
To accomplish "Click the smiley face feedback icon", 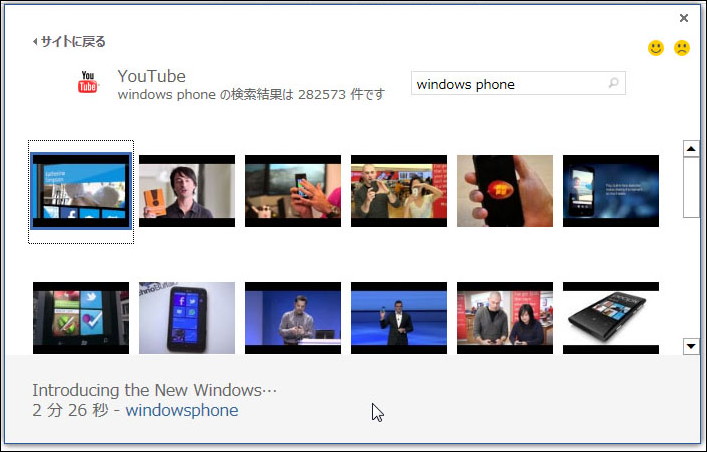I will coord(656,48).
